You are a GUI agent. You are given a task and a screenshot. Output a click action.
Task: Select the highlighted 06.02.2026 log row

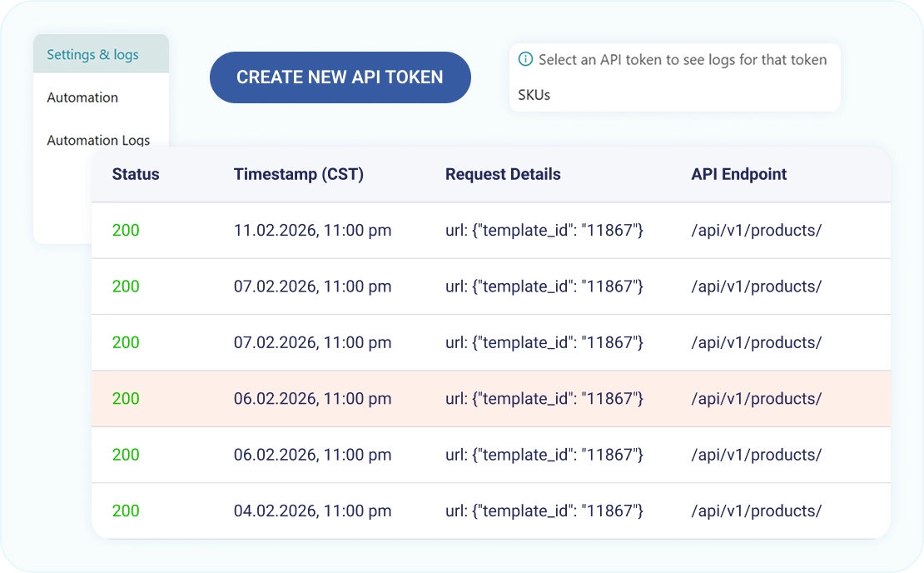pos(491,399)
